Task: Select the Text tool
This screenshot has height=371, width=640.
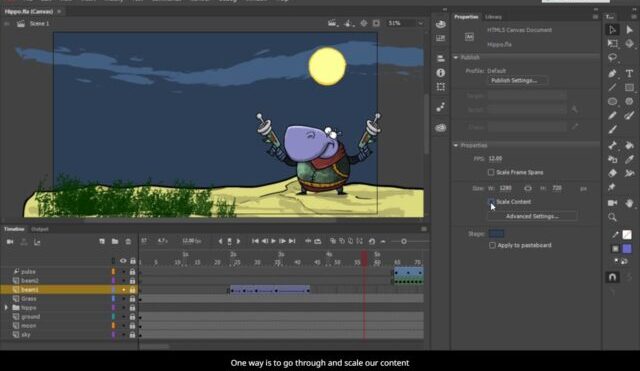Action: pos(629,73)
